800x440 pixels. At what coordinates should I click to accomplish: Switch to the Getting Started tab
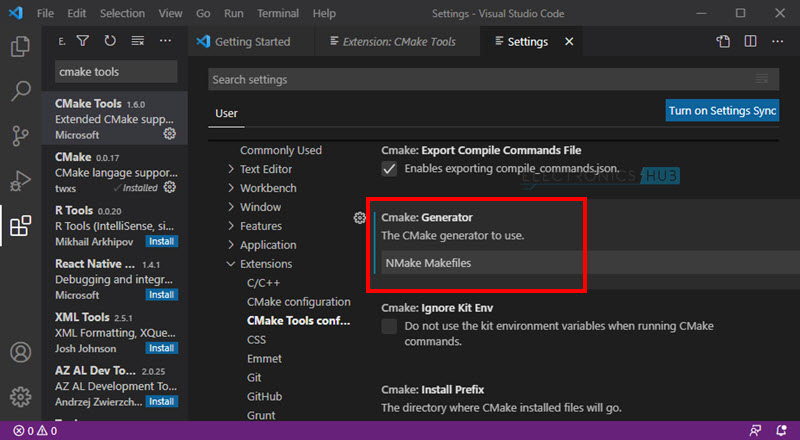(252, 42)
